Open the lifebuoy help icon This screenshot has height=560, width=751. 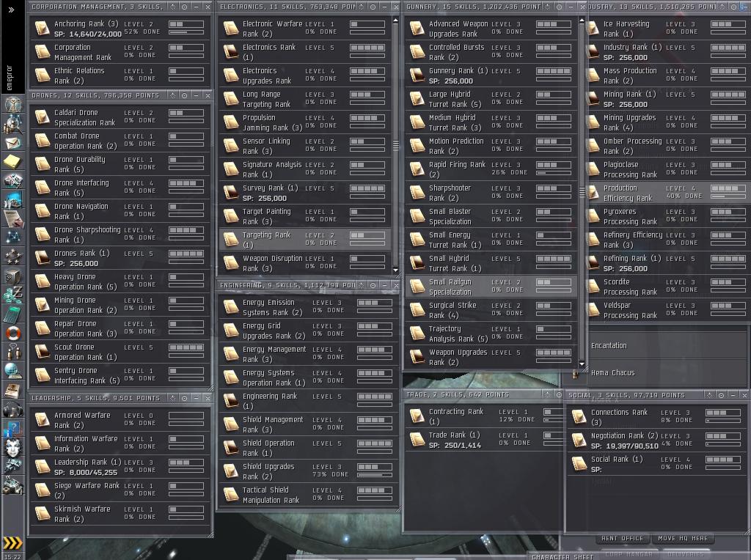pos(13,333)
